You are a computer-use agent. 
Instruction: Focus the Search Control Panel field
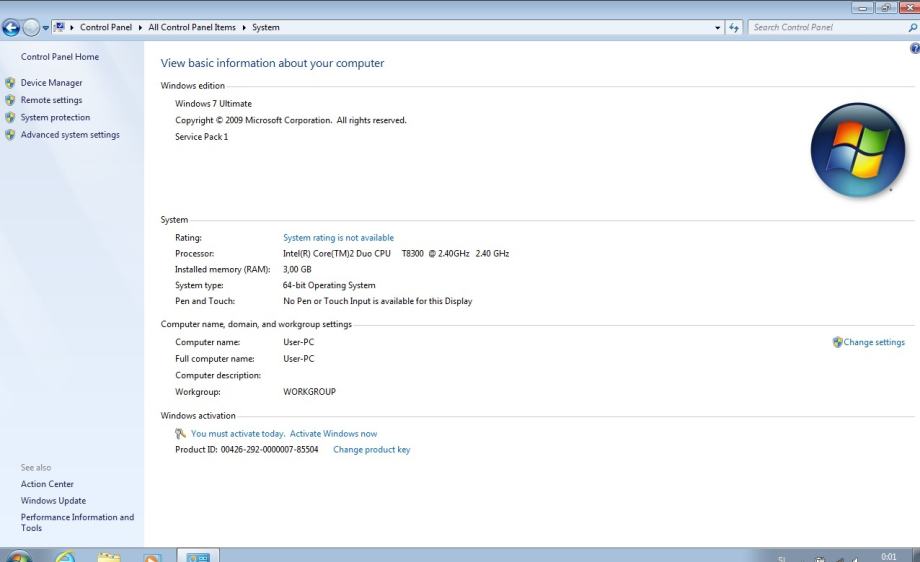827,28
